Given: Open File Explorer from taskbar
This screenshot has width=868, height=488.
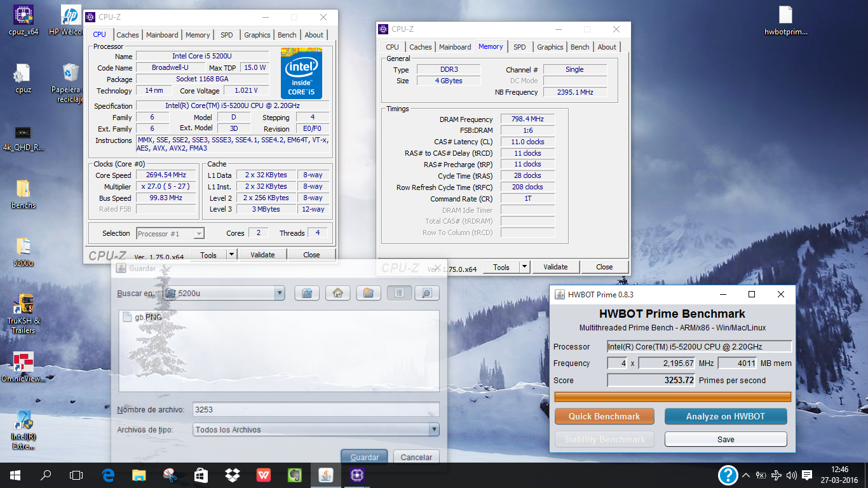Looking at the screenshot, I should (139, 475).
